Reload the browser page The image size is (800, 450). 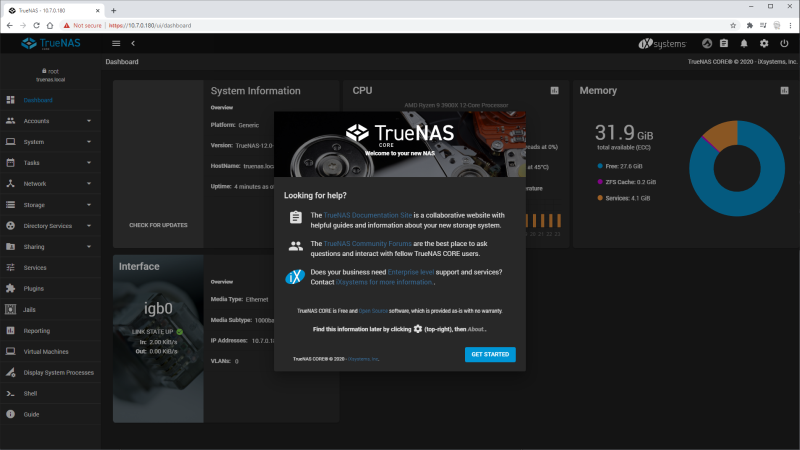(x=36, y=26)
